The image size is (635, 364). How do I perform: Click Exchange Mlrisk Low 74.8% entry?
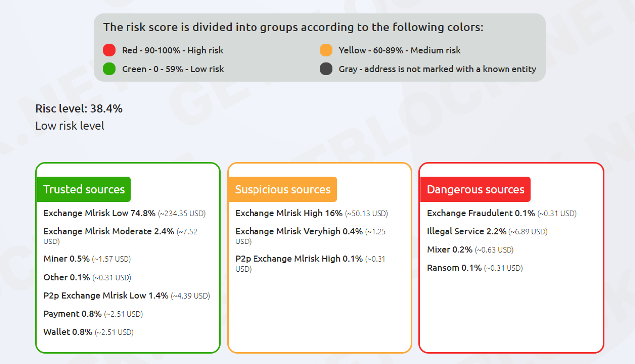(125, 213)
